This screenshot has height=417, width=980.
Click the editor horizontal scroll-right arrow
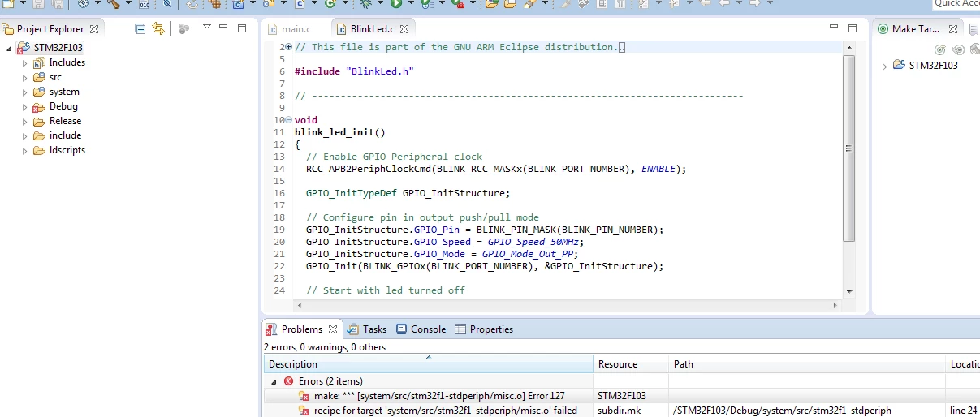click(835, 305)
